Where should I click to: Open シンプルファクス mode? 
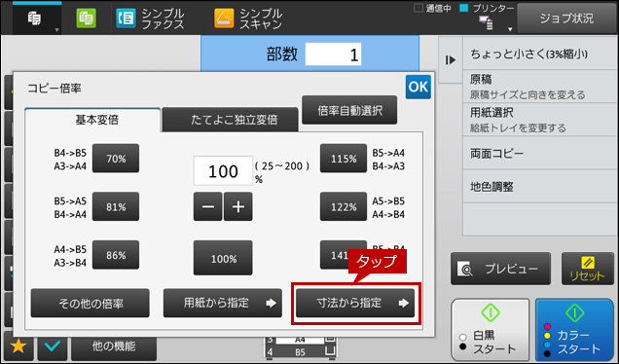[150, 18]
